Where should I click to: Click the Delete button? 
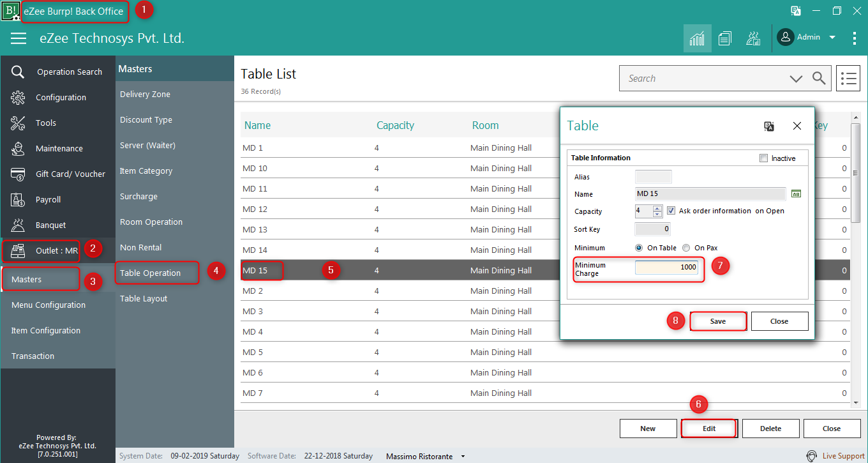pyautogui.click(x=770, y=429)
